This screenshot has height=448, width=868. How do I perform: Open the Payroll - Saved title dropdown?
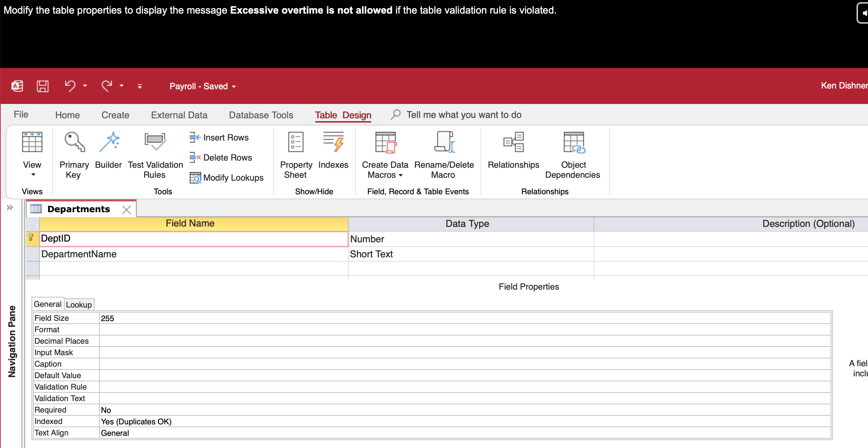click(x=234, y=86)
